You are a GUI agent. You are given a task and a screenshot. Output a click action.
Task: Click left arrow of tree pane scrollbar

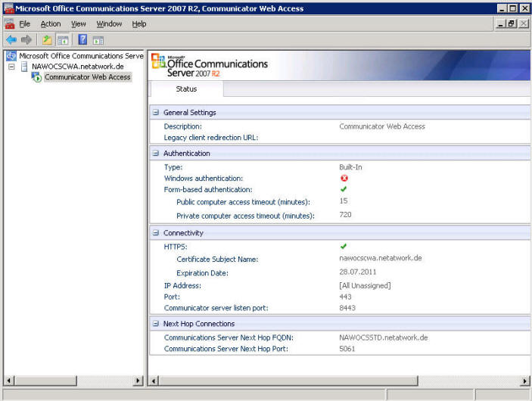tap(9, 381)
